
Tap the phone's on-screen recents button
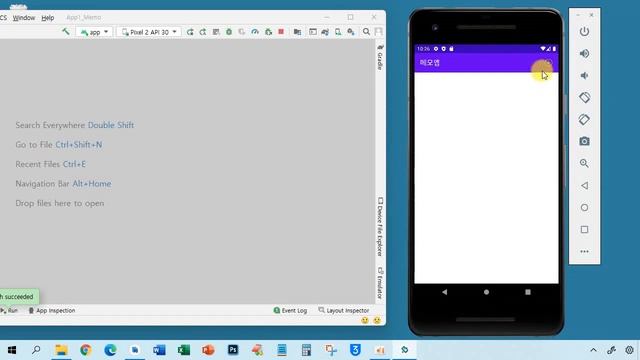[528, 292]
